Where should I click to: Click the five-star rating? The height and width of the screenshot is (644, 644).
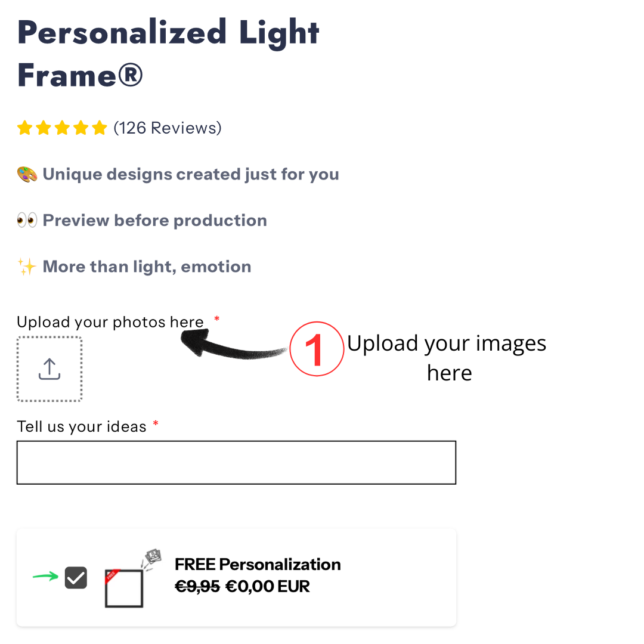pos(62,128)
